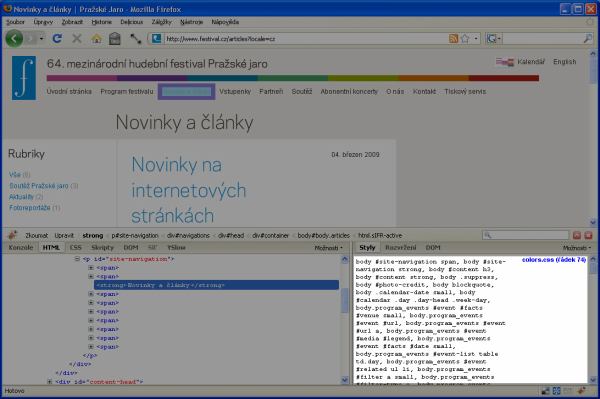
Task: Go to the Home page icon
Action: pos(96,38)
